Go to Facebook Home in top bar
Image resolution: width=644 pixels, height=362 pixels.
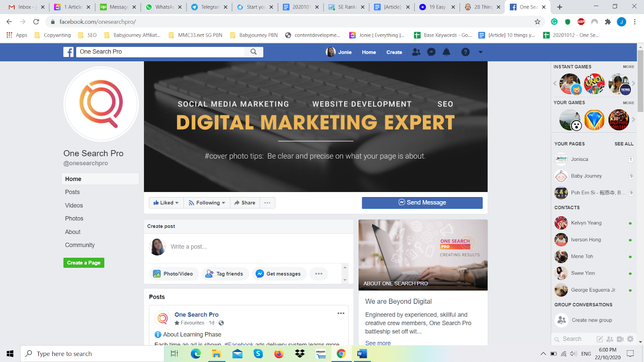[369, 52]
